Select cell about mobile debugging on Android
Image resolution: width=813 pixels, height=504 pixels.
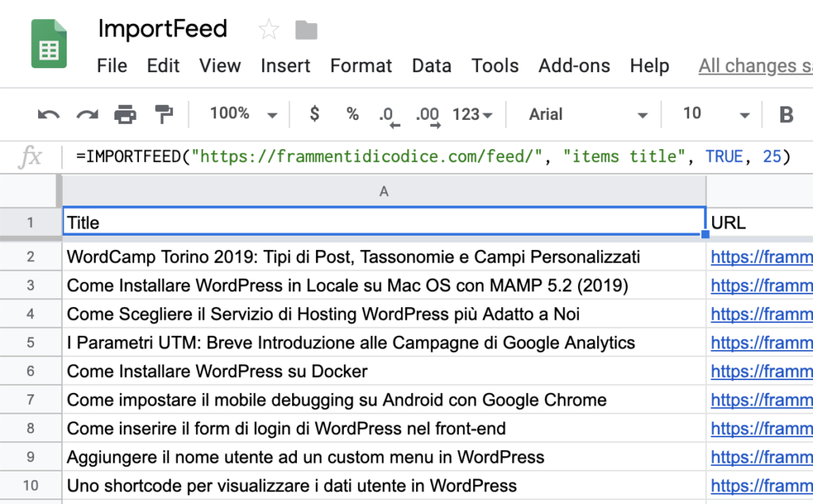[x=383, y=400]
